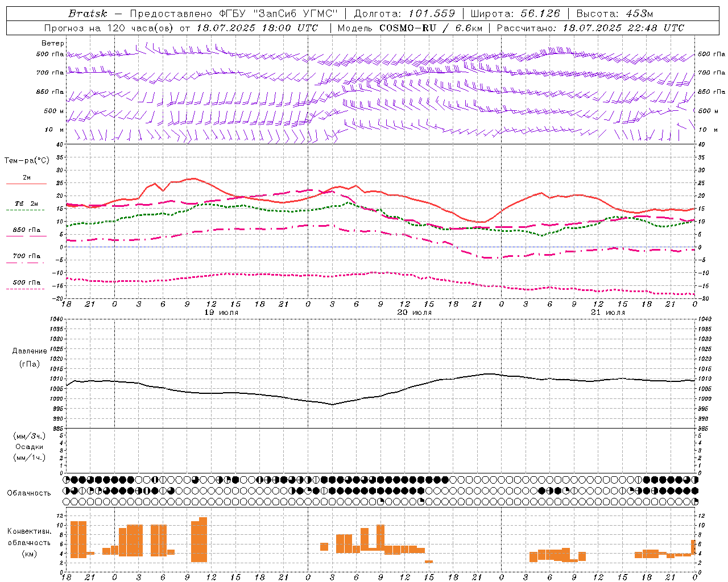Select the 18.07.2025 18:00 UTC forecast start time
This screenshot has width=728, height=582.
pyautogui.click(x=257, y=28)
